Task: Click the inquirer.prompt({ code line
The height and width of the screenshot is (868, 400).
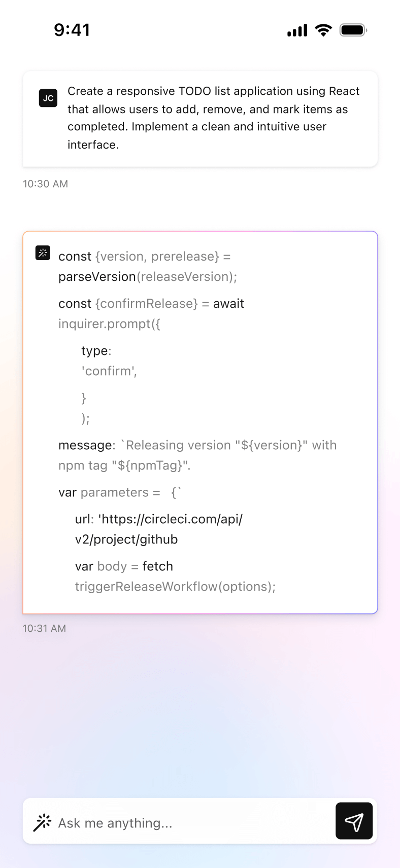Action: [109, 324]
